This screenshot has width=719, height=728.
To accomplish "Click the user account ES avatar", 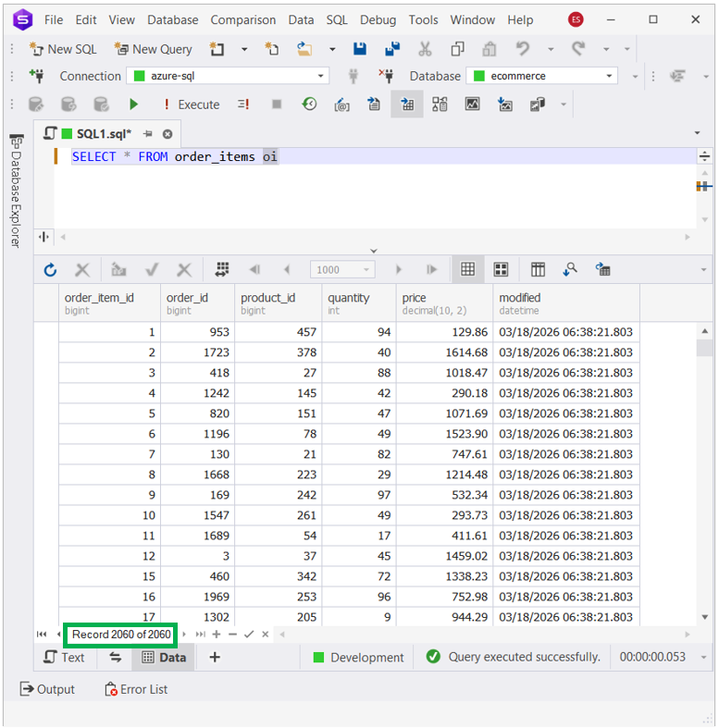I will click(x=576, y=19).
